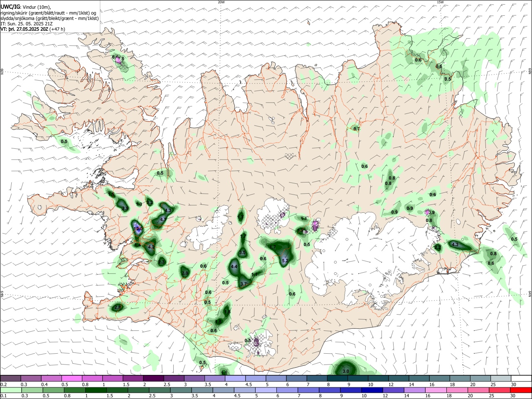Select the 1.8 rainfall label

click(227, 312)
